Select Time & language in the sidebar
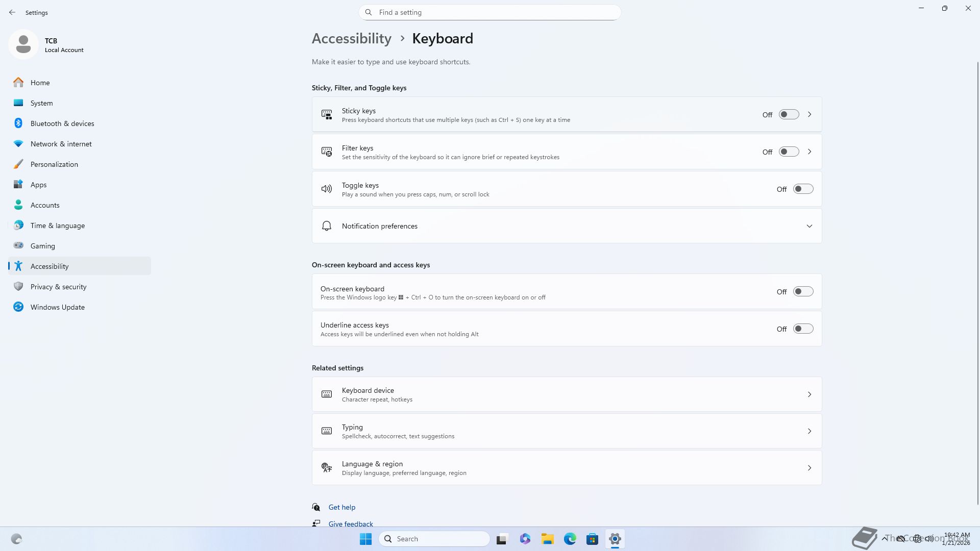 coord(58,226)
